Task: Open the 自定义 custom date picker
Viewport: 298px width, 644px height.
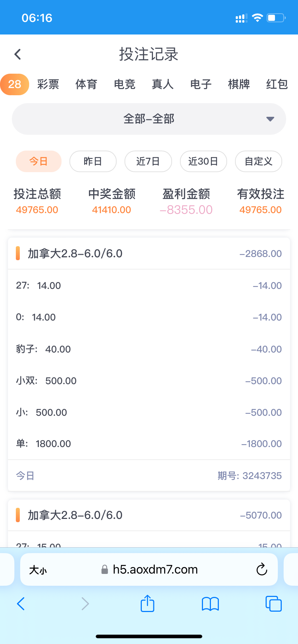Action: tap(258, 161)
